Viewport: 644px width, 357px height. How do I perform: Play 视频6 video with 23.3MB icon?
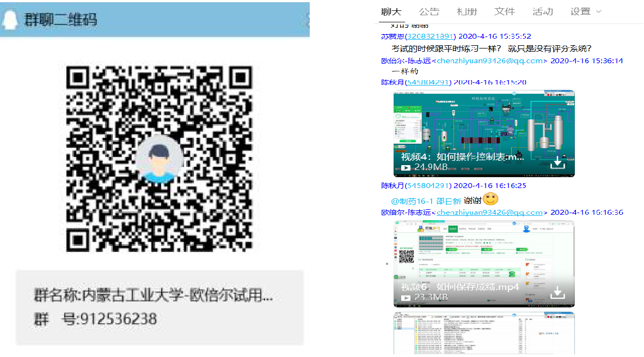pos(406,298)
